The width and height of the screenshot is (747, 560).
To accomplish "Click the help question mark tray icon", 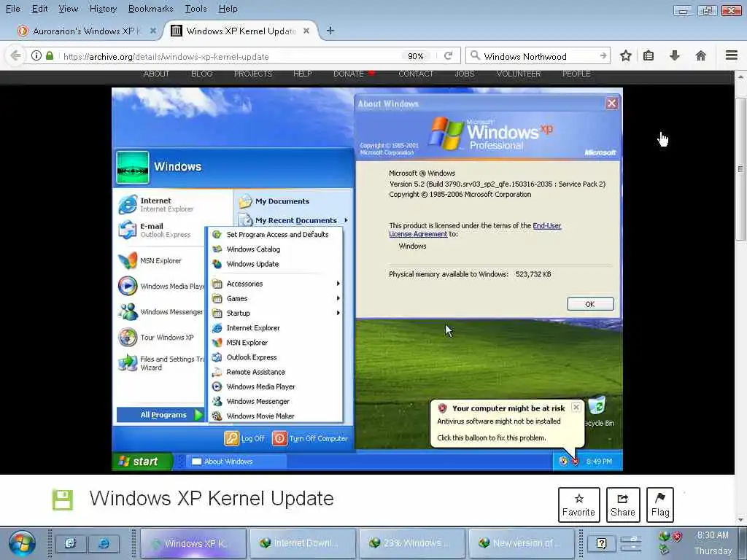I will coord(601,543).
